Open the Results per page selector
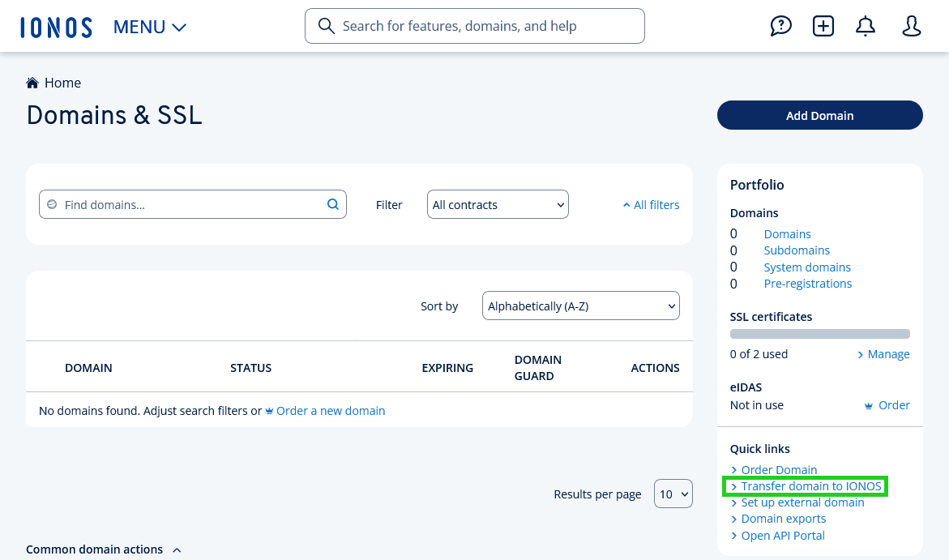 [673, 493]
